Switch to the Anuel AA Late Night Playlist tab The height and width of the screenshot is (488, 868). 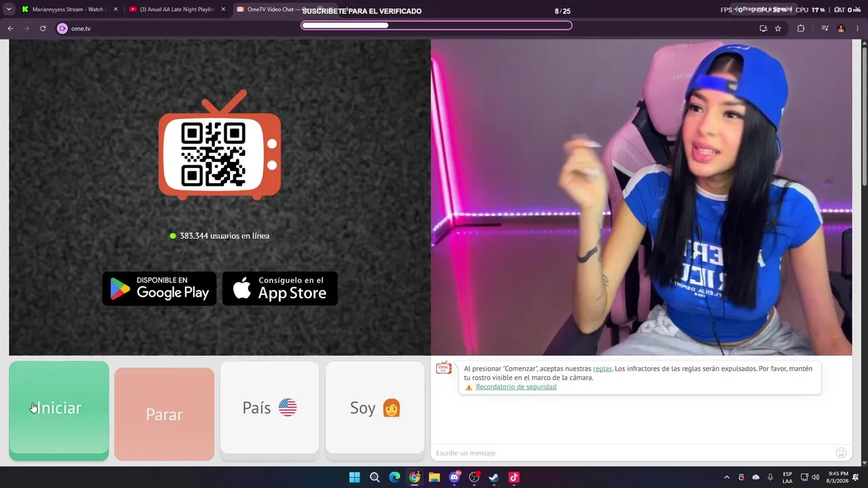point(176,9)
